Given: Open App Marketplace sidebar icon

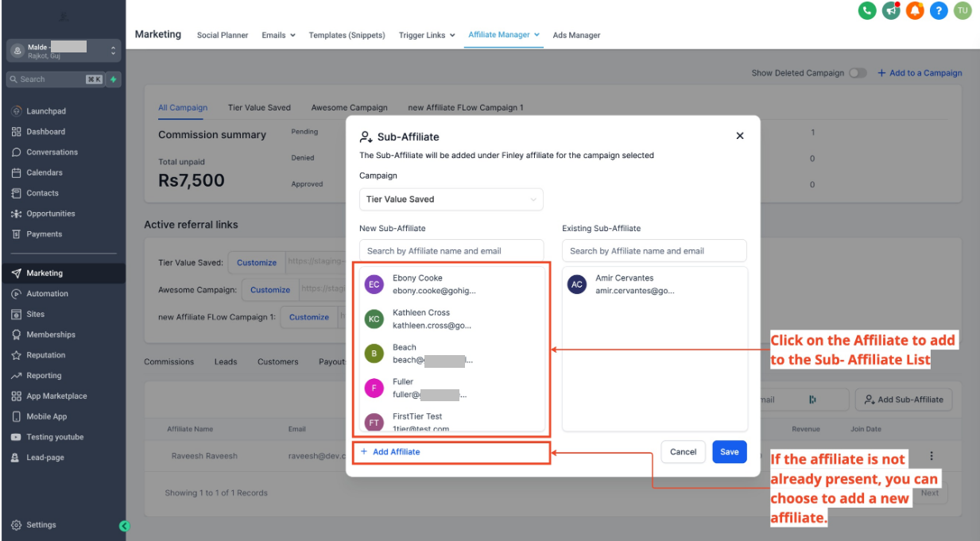Looking at the screenshot, I should [16, 396].
